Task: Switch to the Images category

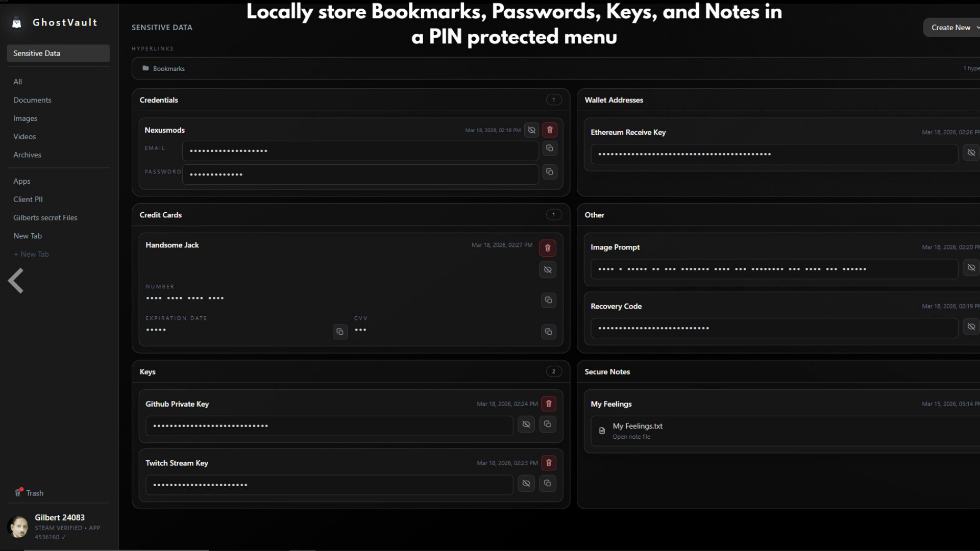Action: pos(25,118)
